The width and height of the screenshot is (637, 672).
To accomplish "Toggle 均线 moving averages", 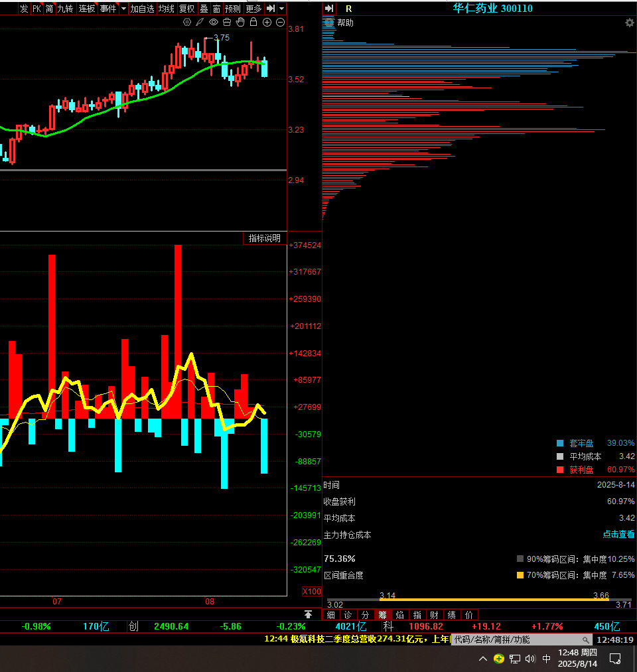I will pos(167,9).
